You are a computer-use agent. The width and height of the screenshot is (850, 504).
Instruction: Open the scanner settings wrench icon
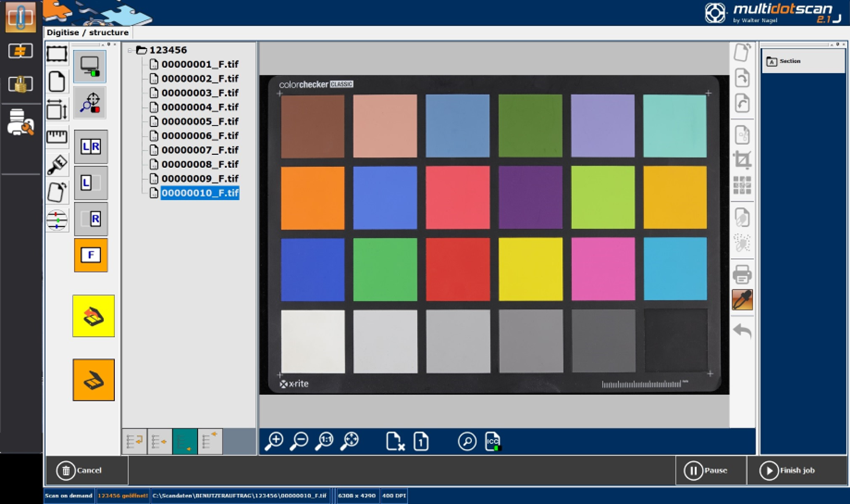20,123
